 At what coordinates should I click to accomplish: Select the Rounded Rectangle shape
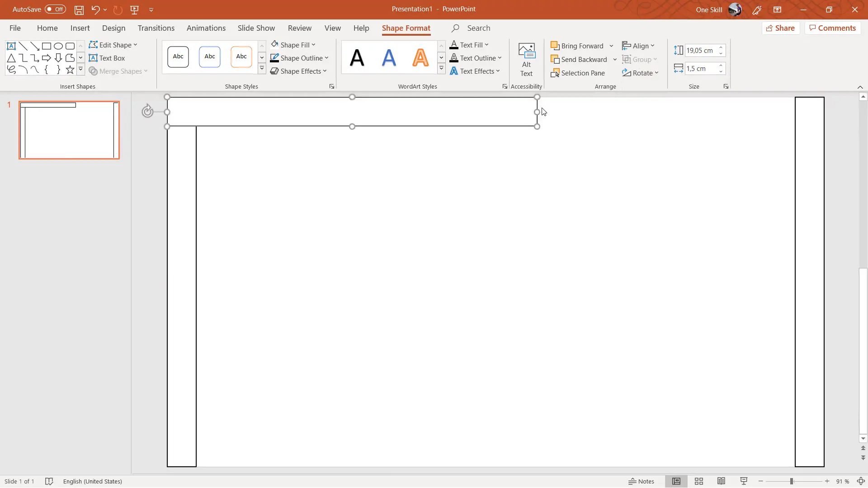(x=70, y=46)
